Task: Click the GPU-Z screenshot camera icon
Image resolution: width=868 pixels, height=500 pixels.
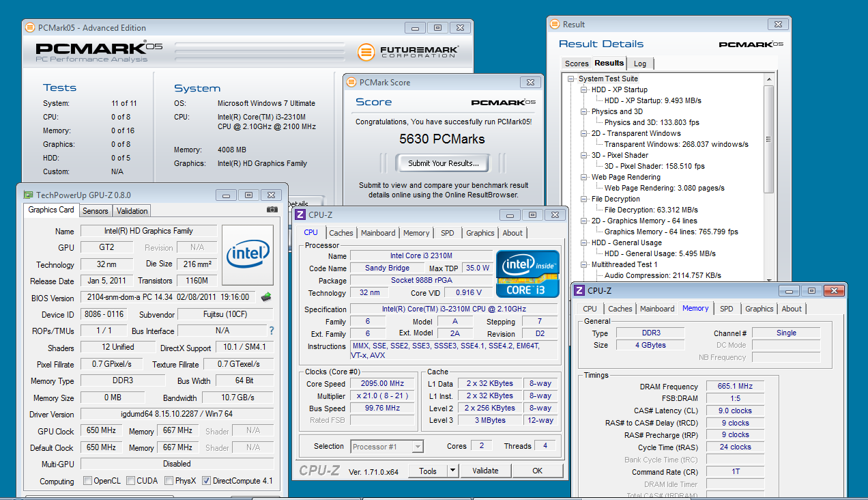Action: [x=272, y=210]
